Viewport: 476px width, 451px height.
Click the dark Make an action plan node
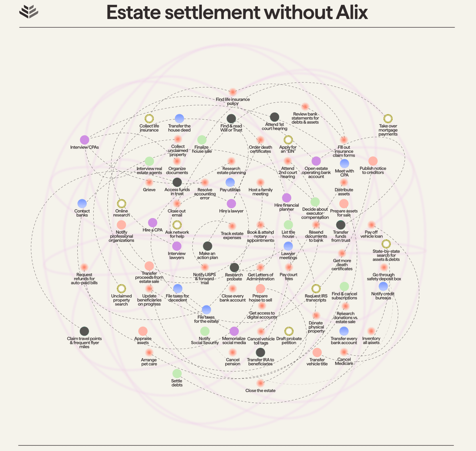(207, 246)
